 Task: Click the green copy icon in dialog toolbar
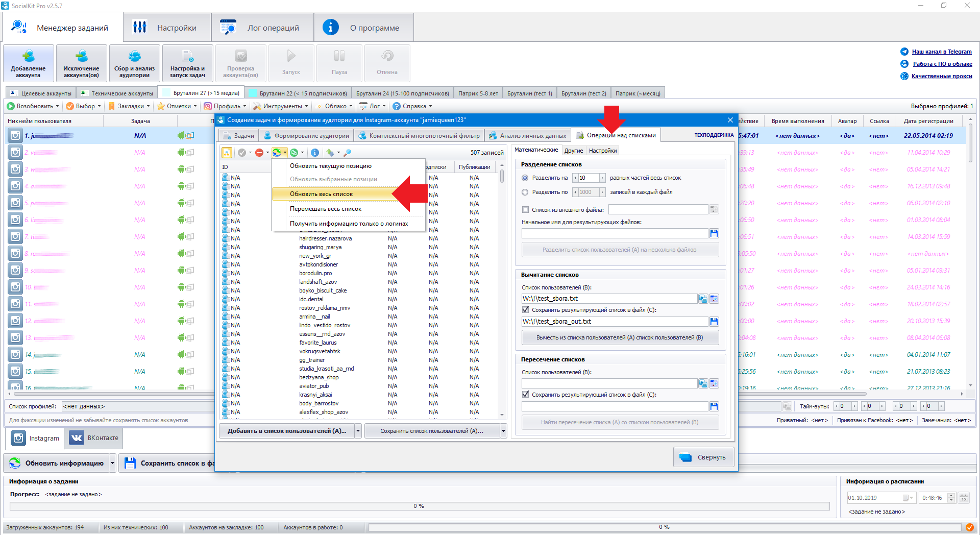coord(294,153)
